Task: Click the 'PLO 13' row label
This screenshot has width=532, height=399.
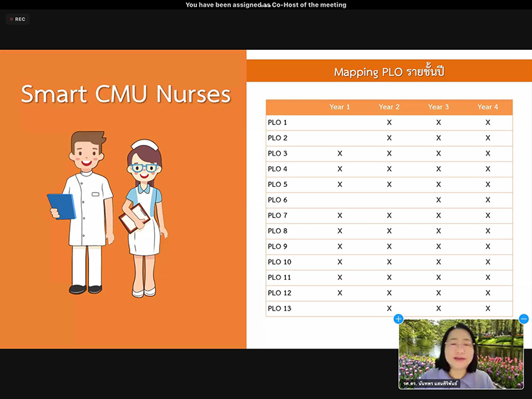Action: [x=279, y=309]
